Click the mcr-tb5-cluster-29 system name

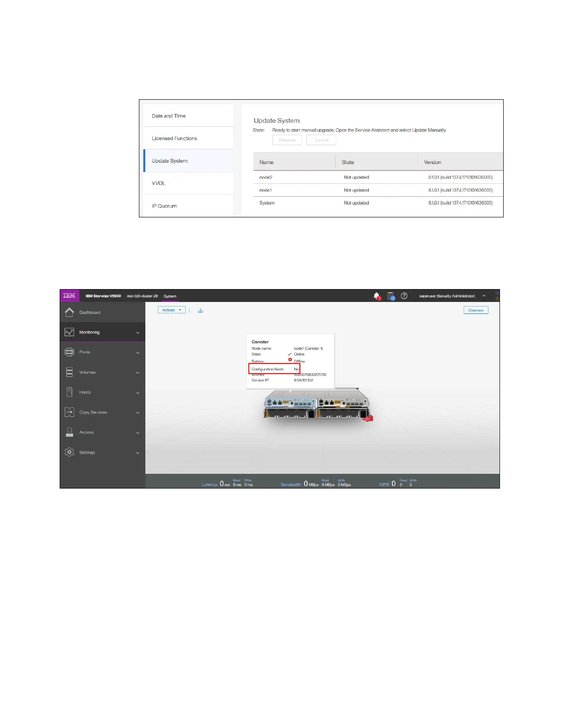(142, 296)
